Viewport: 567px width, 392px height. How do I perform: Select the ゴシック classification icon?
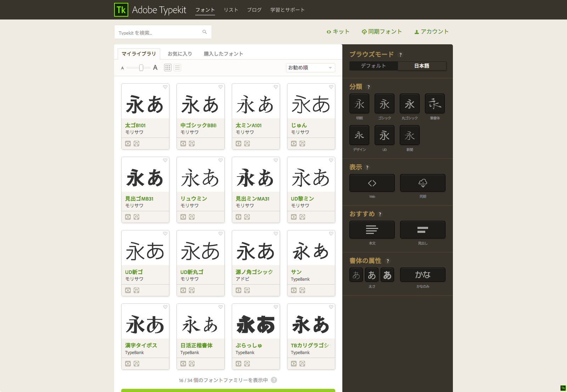(x=384, y=103)
